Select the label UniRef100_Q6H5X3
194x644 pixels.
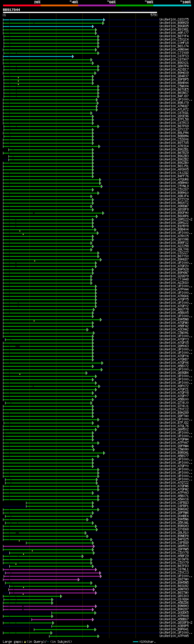pos(174,546)
